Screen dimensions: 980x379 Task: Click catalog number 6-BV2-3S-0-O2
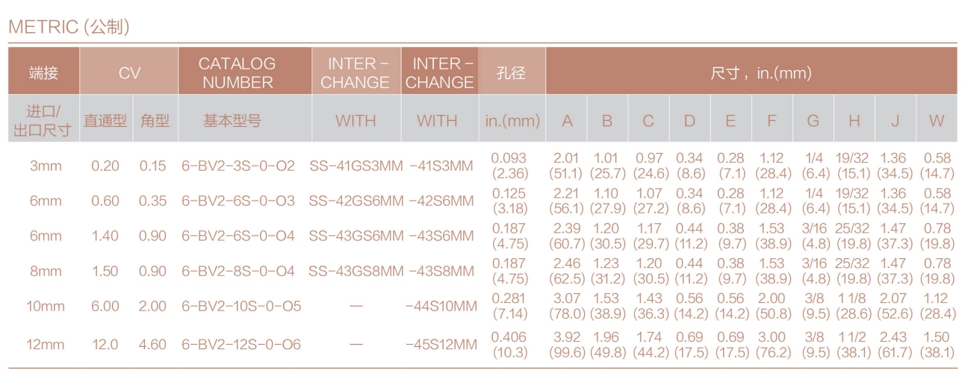238,166
